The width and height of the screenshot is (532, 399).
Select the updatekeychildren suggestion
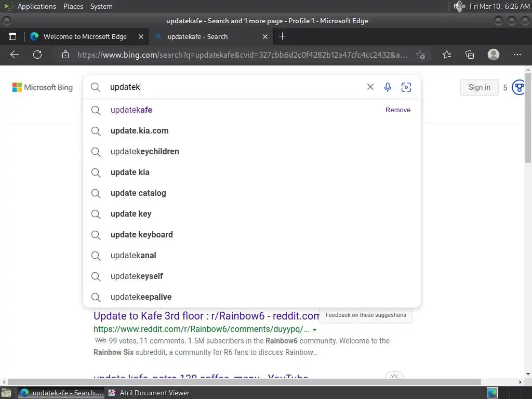(x=252, y=151)
